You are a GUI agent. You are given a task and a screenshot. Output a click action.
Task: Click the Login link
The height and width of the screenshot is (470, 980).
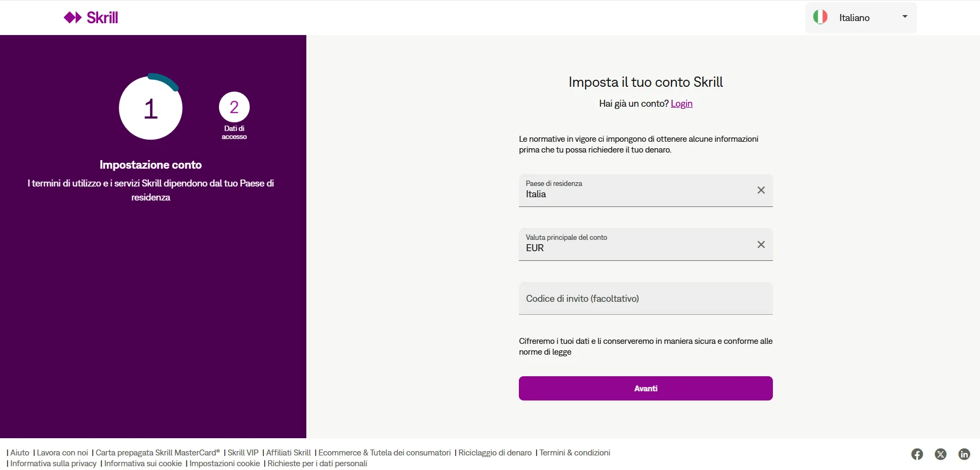[681, 103]
